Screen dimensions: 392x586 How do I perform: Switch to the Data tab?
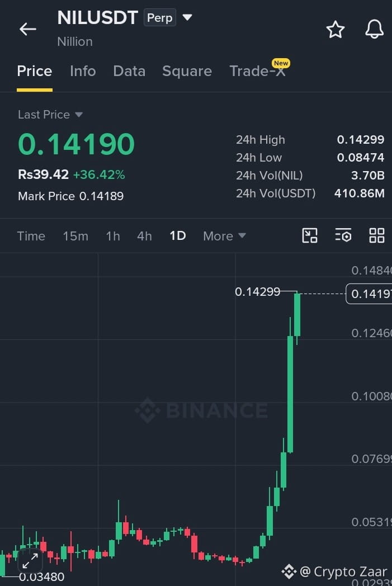[129, 71]
